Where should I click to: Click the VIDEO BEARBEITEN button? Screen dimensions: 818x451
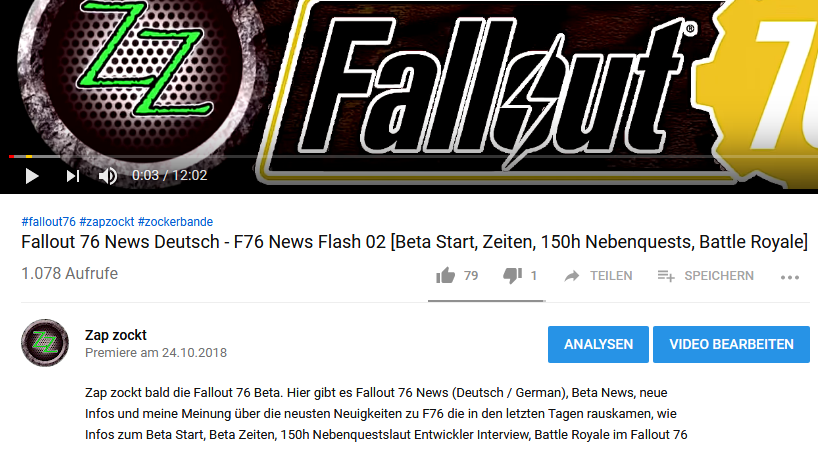coord(731,344)
